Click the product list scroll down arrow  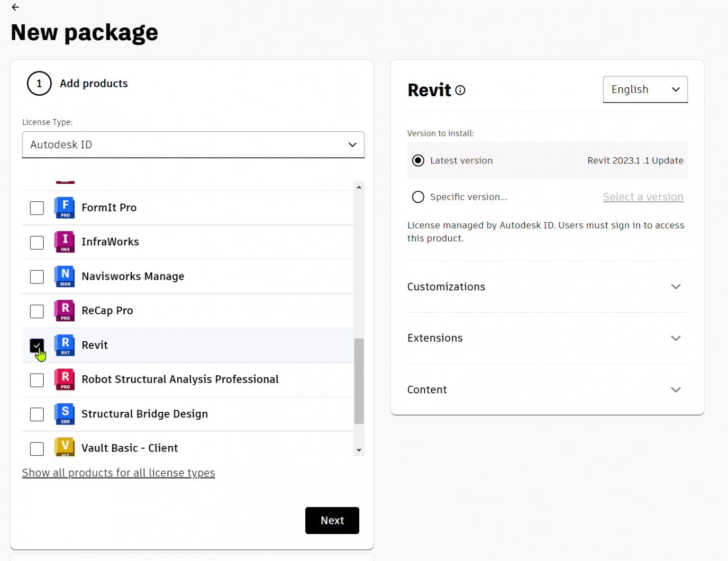click(359, 451)
